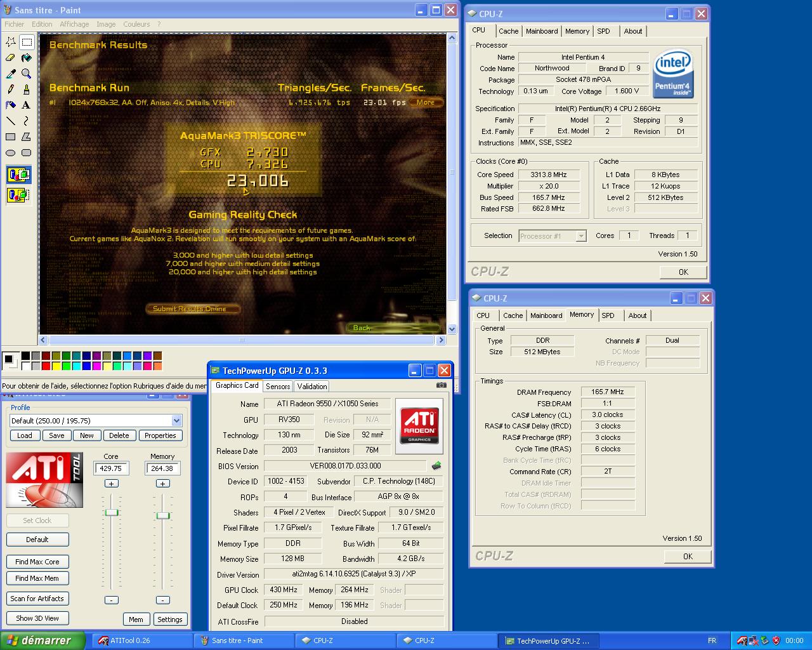Click the Scan for Artifacts button
This screenshot has width=812, height=650.
[37, 599]
